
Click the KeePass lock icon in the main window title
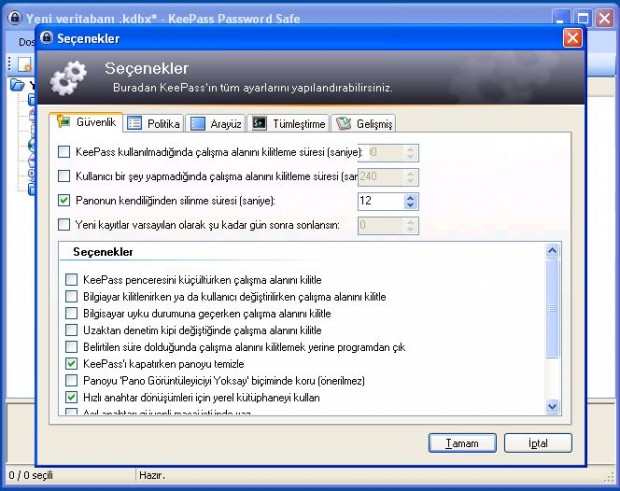(15, 18)
